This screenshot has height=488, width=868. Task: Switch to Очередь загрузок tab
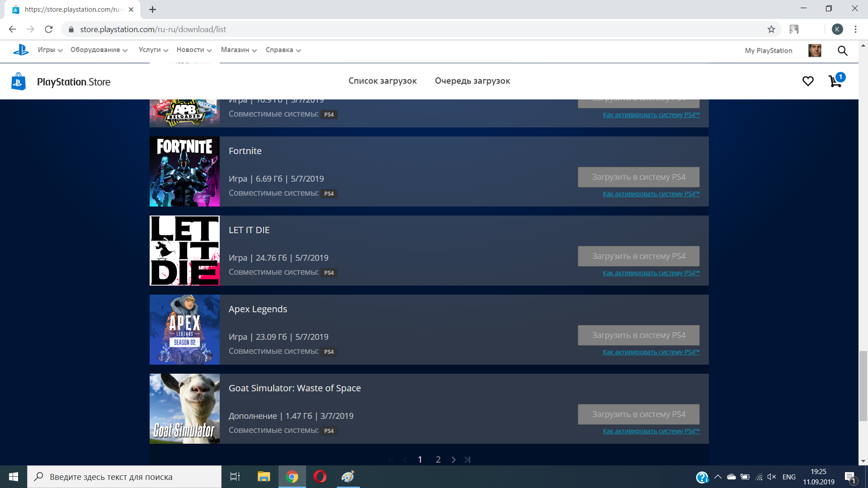[472, 81]
